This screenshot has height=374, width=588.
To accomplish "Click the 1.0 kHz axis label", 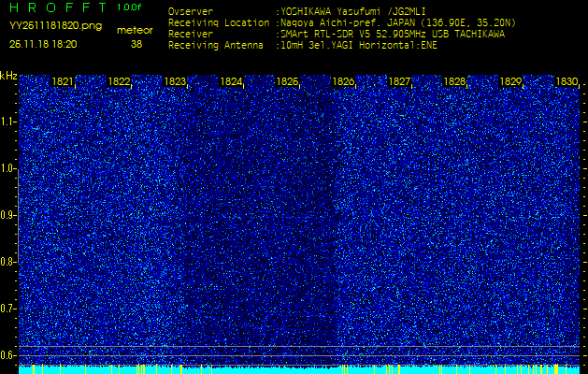I will tap(7, 169).
